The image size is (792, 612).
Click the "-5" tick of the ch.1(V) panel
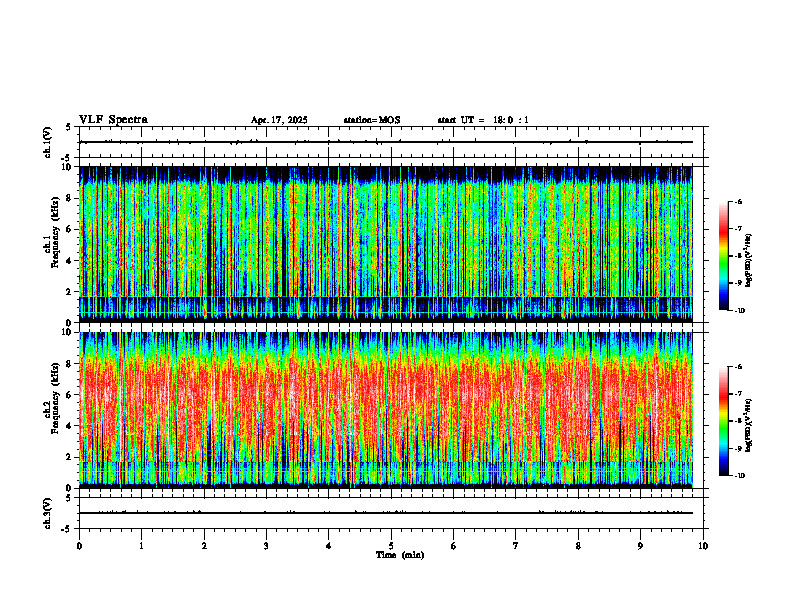pyautogui.click(x=67, y=158)
